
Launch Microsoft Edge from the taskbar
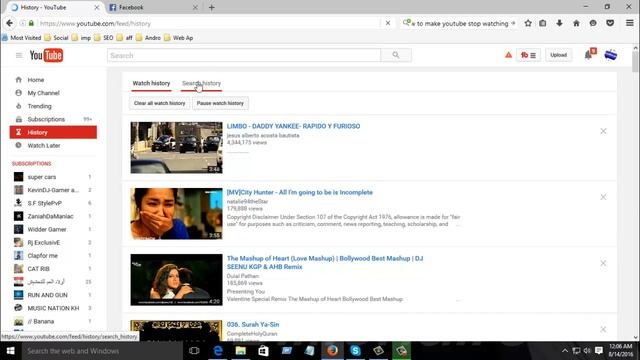tap(218, 351)
